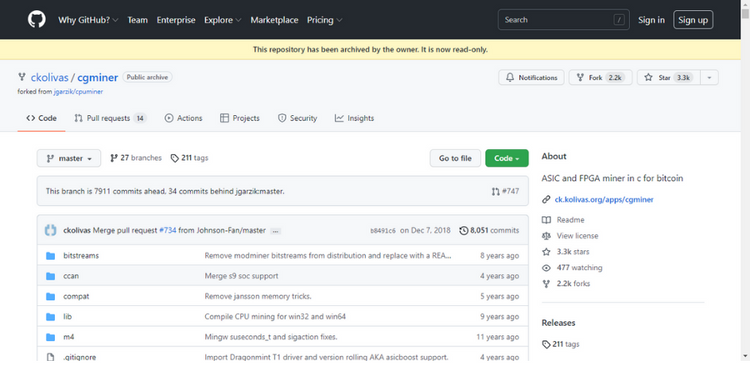Open the Projects tab
Screen dimensions: 750x375
point(240,118)
